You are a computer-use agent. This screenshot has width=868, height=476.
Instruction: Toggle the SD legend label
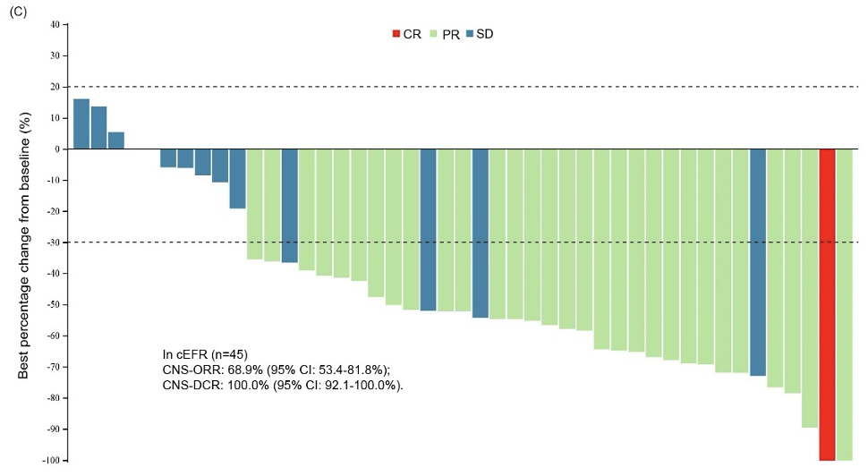pyautogui.click(x=484, y=34)
